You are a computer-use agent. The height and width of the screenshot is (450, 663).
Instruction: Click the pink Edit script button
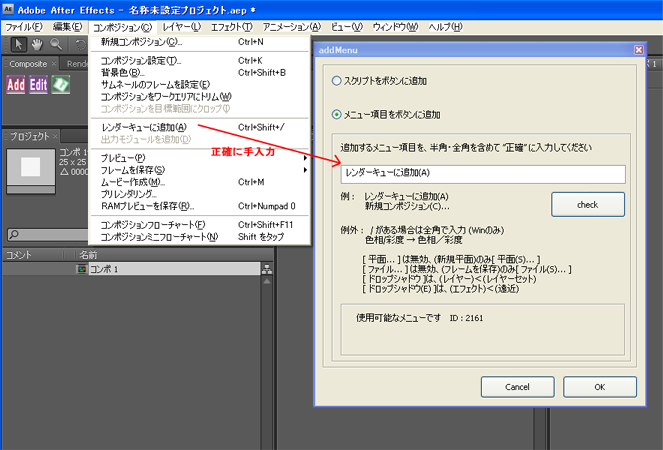pos(38,85)
